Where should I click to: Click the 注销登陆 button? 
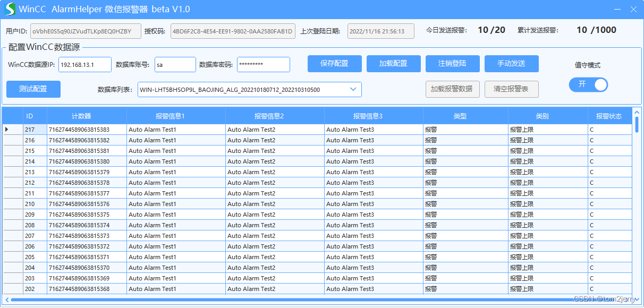[x=452, y=64]
